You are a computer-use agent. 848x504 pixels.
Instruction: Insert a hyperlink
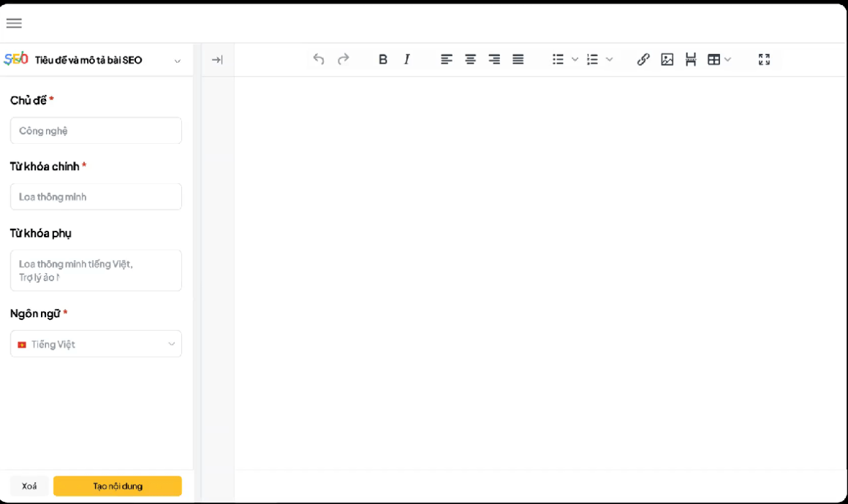pos(643,59)
